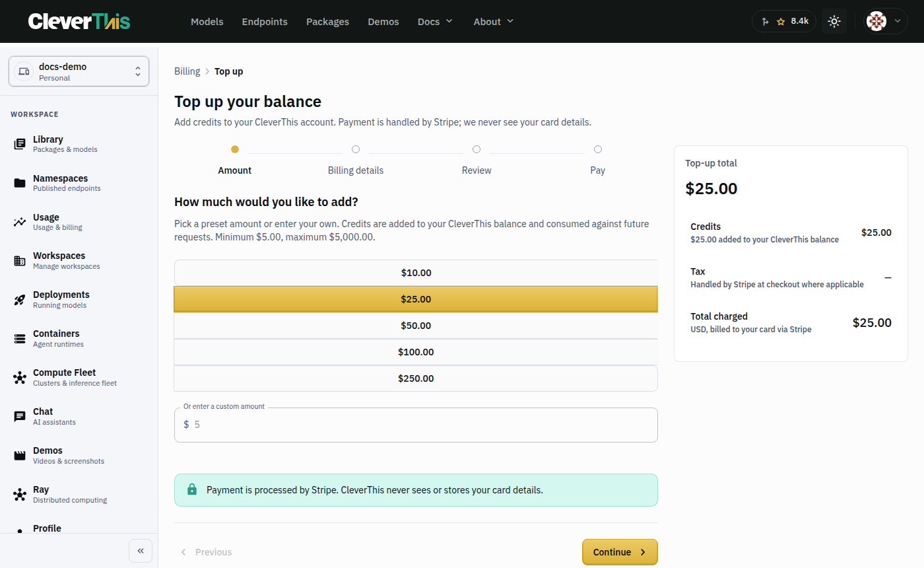Expand the Docs menu
924x568 pixels.
coord(436,21)
